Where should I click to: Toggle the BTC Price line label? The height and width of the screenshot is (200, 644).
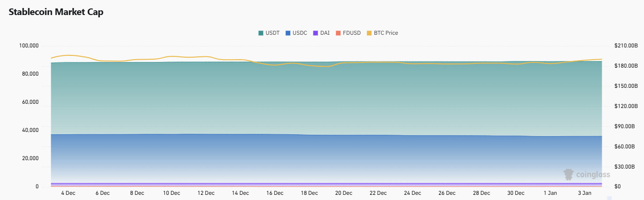point(386,33)
